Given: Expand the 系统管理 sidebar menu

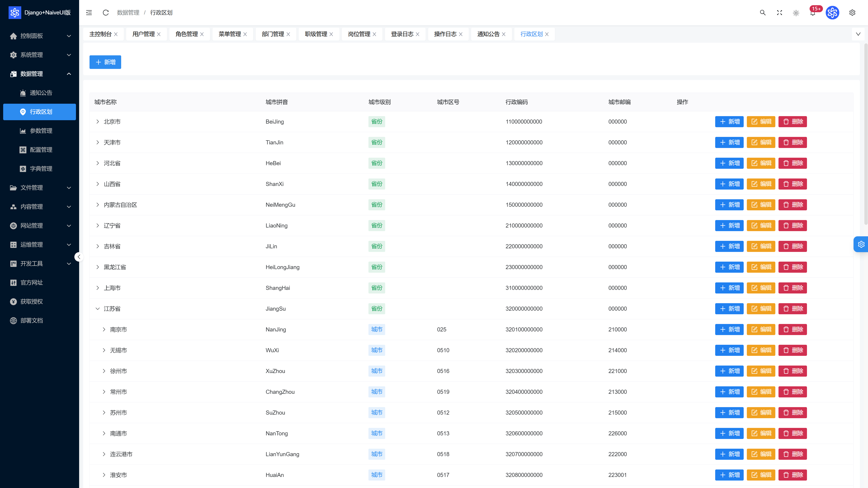Looking at the screenshot, I should [x=40, y=54].
